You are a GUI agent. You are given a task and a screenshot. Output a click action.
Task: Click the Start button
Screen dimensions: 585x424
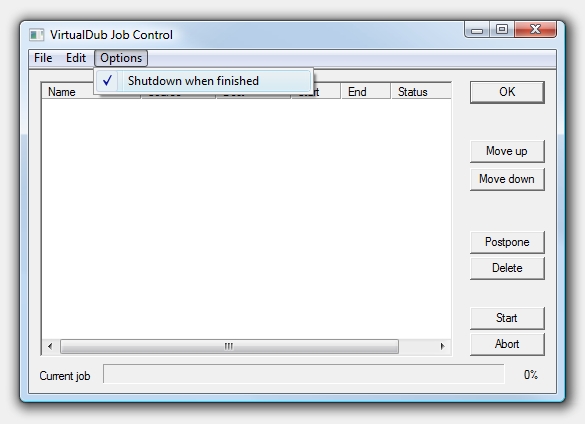coord(507,318)
